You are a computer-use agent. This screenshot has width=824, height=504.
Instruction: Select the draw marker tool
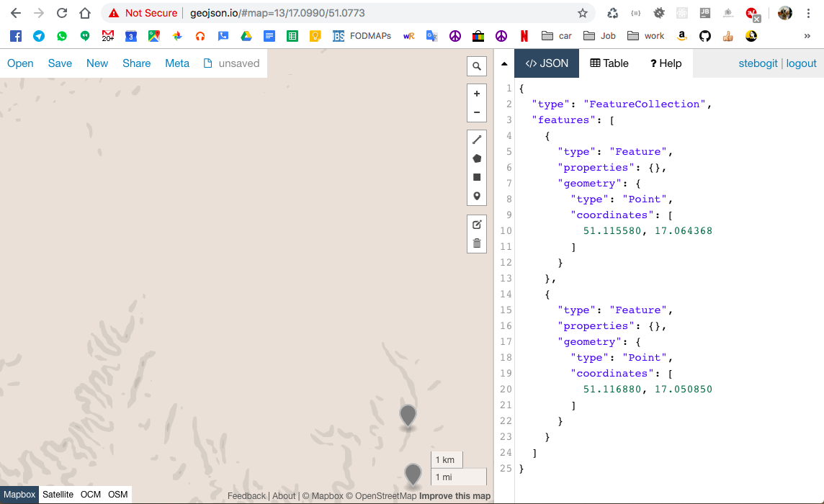(x=476, y=195)
